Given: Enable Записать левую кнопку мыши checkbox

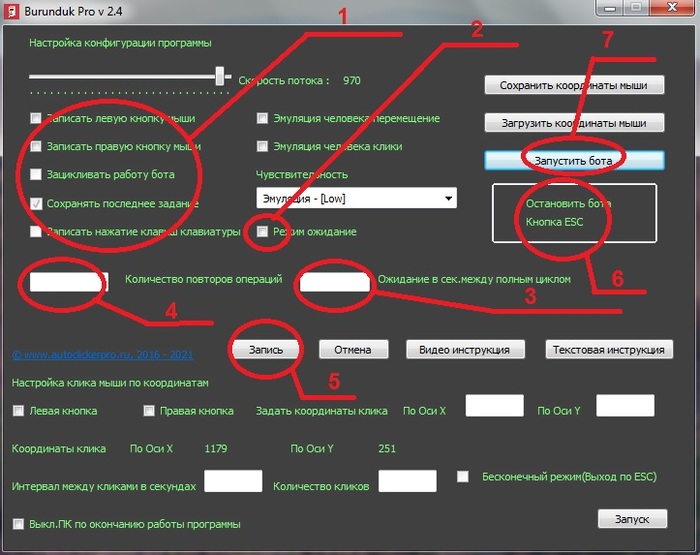Looking at the screenshot, I should pyautogui.click(x=36, y=118).
